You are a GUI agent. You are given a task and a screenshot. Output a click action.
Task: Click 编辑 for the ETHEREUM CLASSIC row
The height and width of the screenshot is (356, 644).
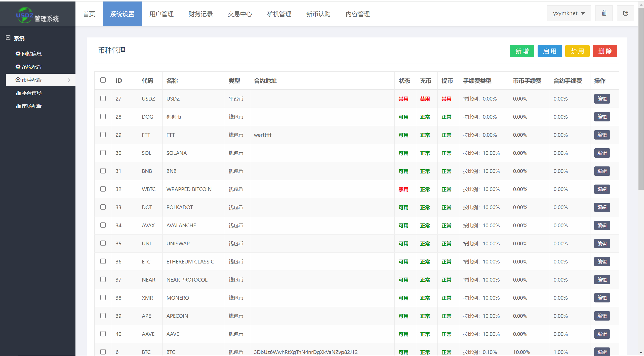(602, 261)
